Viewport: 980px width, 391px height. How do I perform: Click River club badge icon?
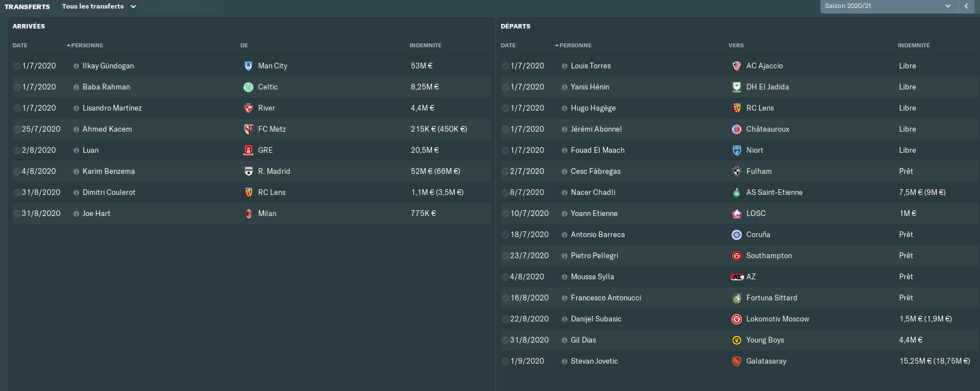click(248, 108)
